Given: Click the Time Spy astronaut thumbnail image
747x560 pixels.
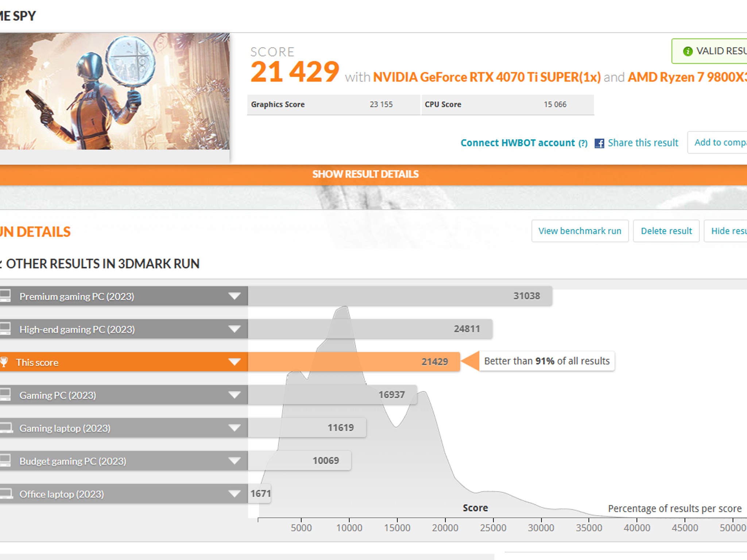Looking at the screenshot, I should click(115, 91).
